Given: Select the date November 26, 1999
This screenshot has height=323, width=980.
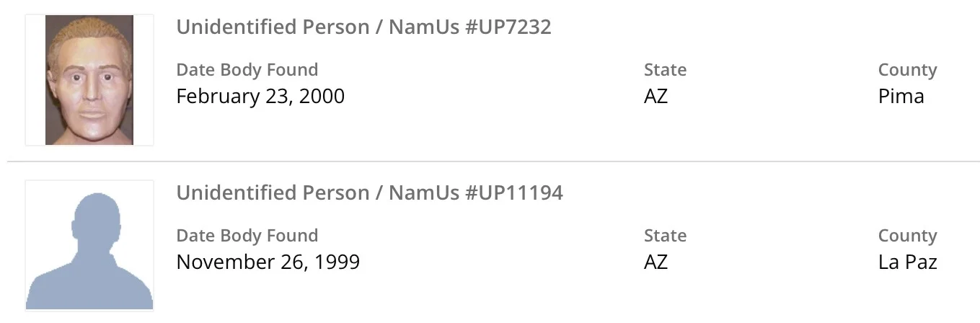Looking at the screenshot, I should 268,262.
